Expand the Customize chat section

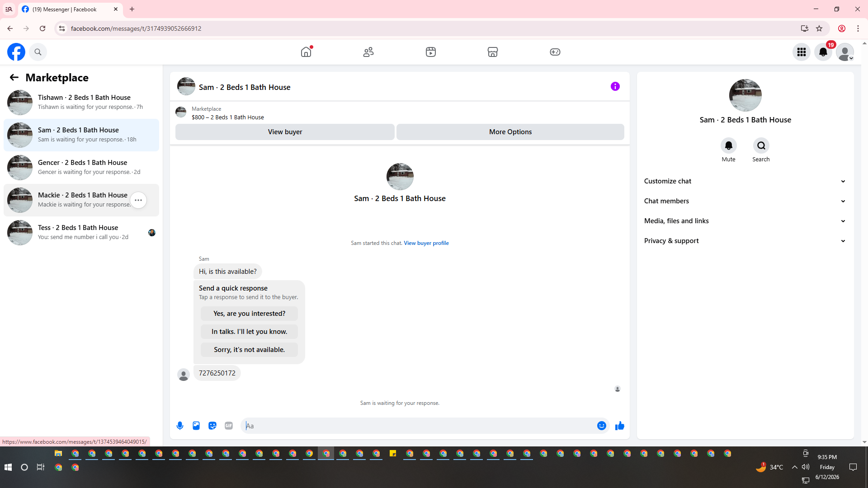745,181
